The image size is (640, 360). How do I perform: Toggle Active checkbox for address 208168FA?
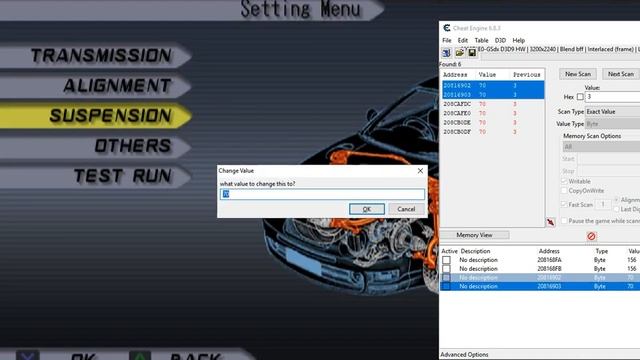coord(446,260)
